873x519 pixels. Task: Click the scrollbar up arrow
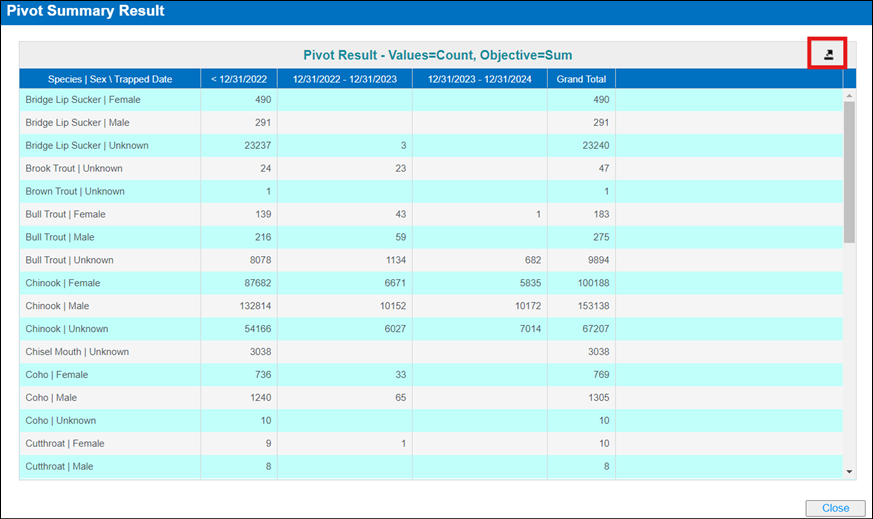(x=849, y=96)
